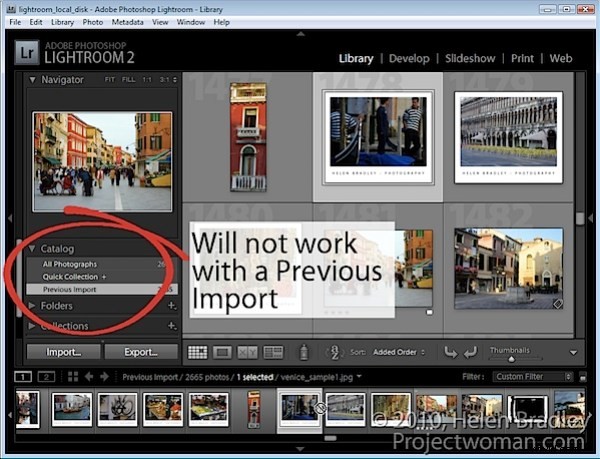Switch to Survey view icon
This screenshot has height=459, width=600.
273,352
